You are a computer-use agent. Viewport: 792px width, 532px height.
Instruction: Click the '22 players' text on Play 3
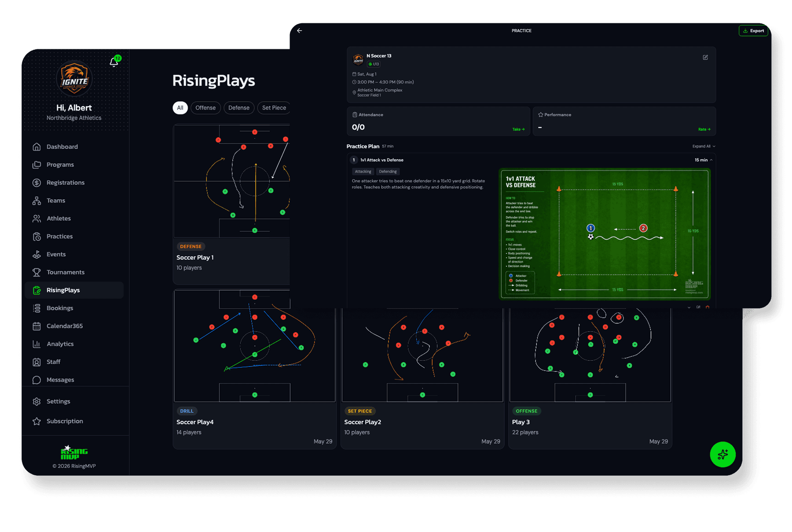click(x=525, y=432)
